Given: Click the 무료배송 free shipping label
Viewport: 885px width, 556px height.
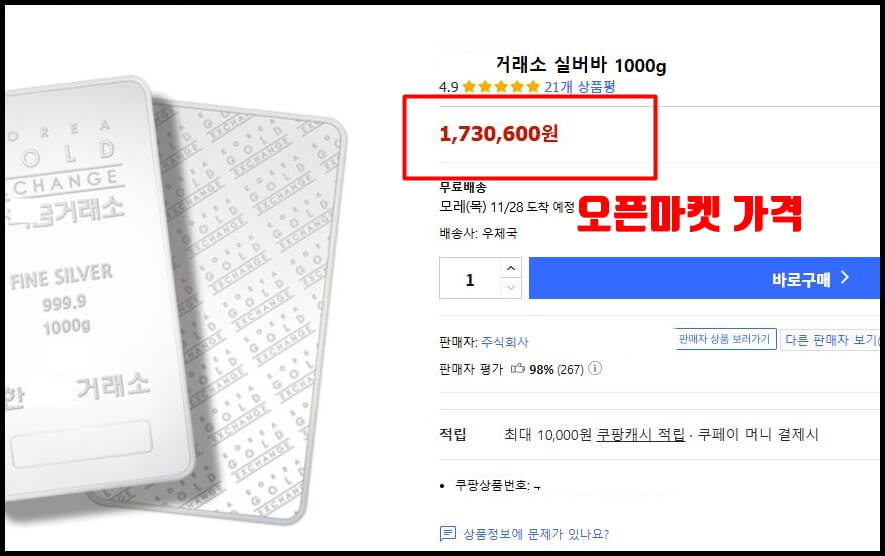Looking at the screenshot, I should point(463,187).
